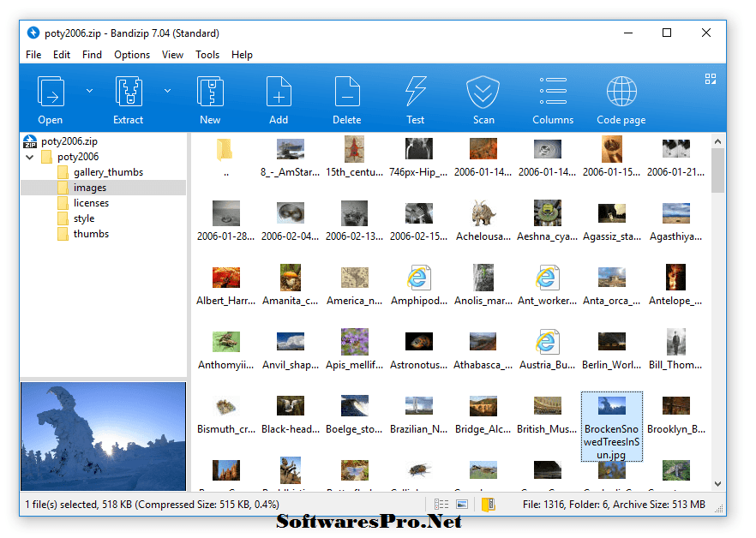Open an archive using the Open icon
This screenshot has width=756, height=538.
click(51, 94)
